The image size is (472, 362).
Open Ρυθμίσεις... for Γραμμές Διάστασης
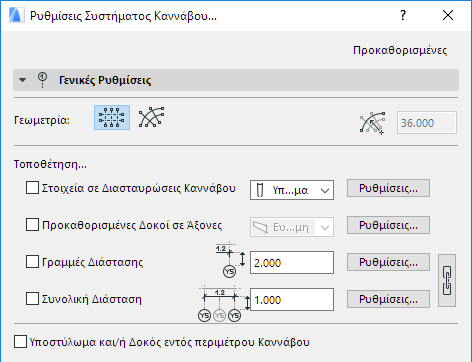388,262
